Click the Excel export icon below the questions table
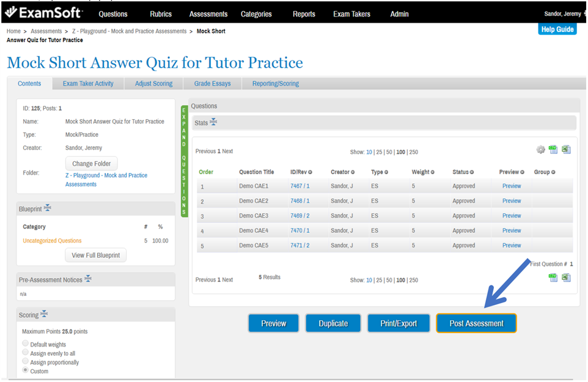 [x=566, y=277]
